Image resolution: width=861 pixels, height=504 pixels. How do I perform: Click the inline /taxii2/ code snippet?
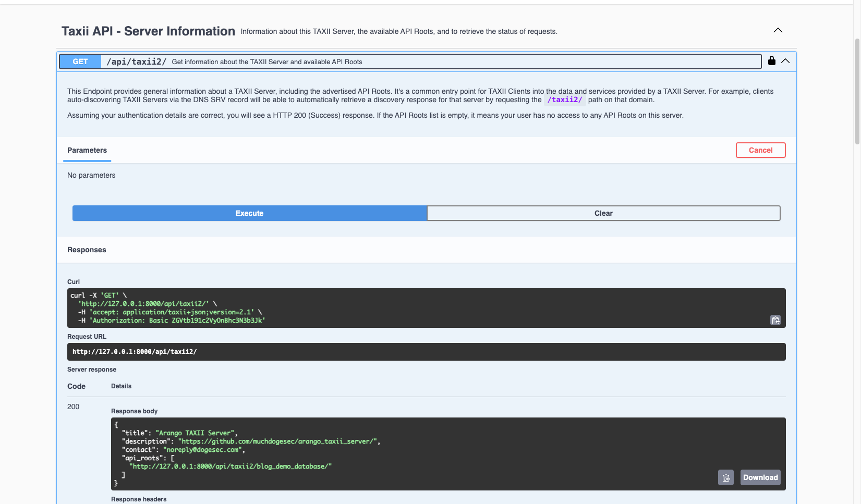[565, 100]
